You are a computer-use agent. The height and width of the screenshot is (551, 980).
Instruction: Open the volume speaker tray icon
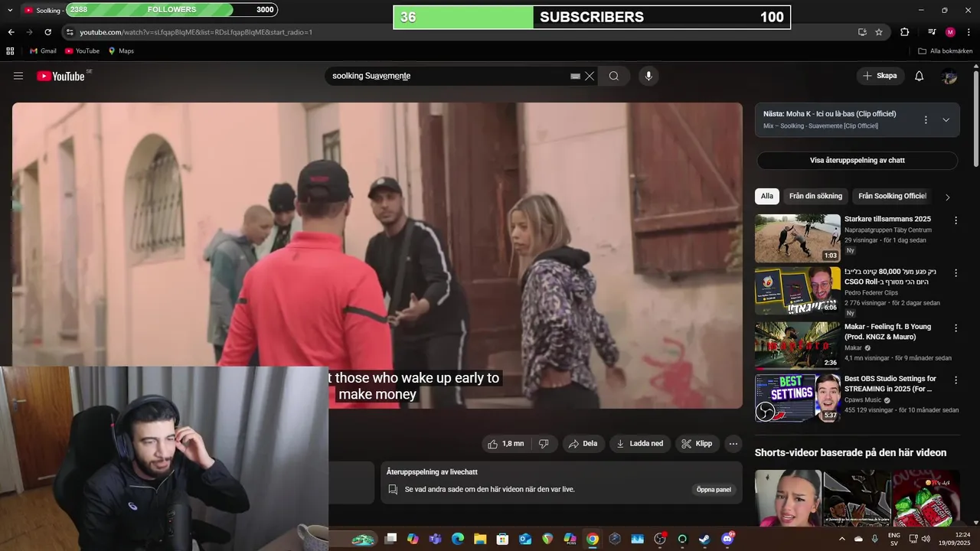pos(926,539)
